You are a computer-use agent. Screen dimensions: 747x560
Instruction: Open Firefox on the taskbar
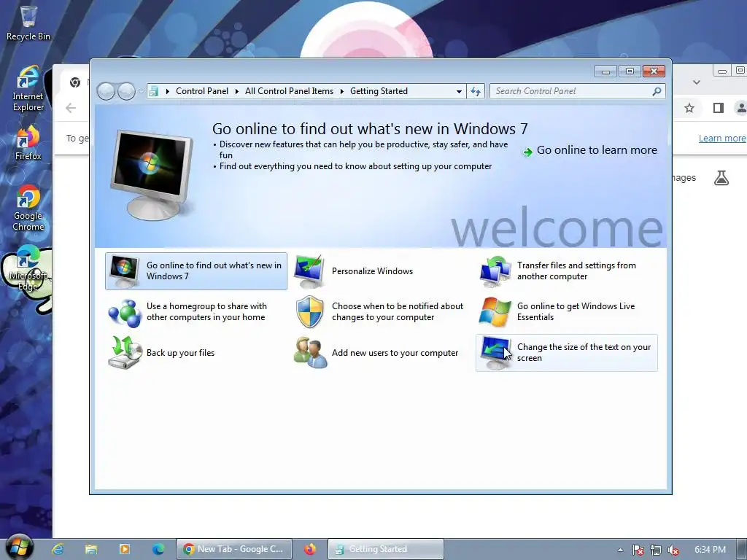coord(310,549)
